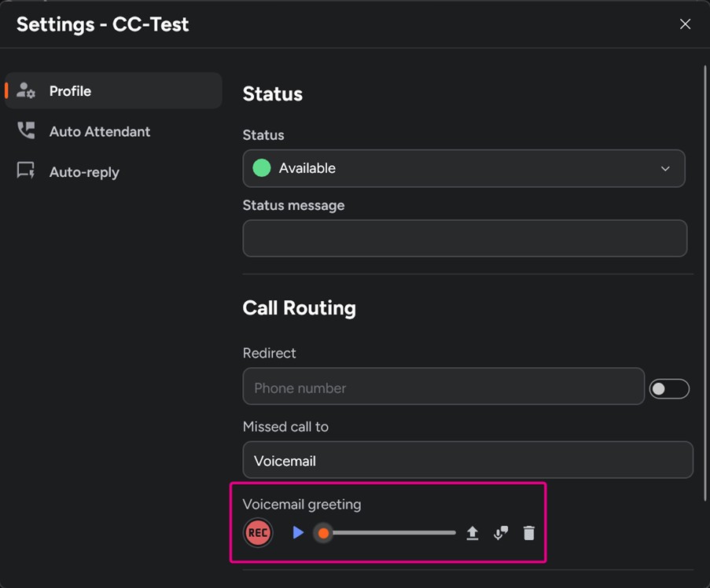Screen dimensions: 710x588
Task: Click in the Status message field
Action: (x=465, y=238)
